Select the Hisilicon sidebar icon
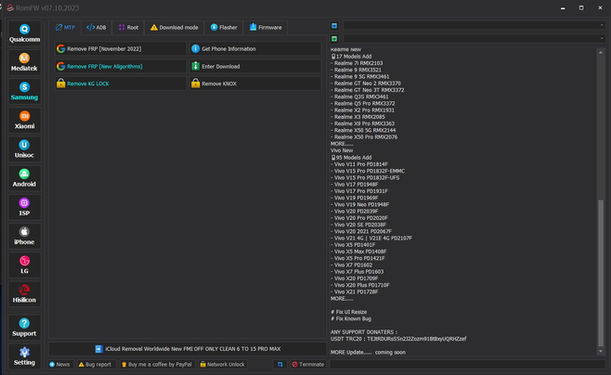 24,294
